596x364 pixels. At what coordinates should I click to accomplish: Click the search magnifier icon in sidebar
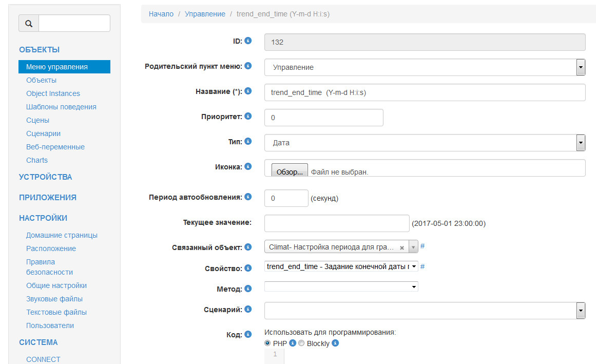click(x=29, y=24)
